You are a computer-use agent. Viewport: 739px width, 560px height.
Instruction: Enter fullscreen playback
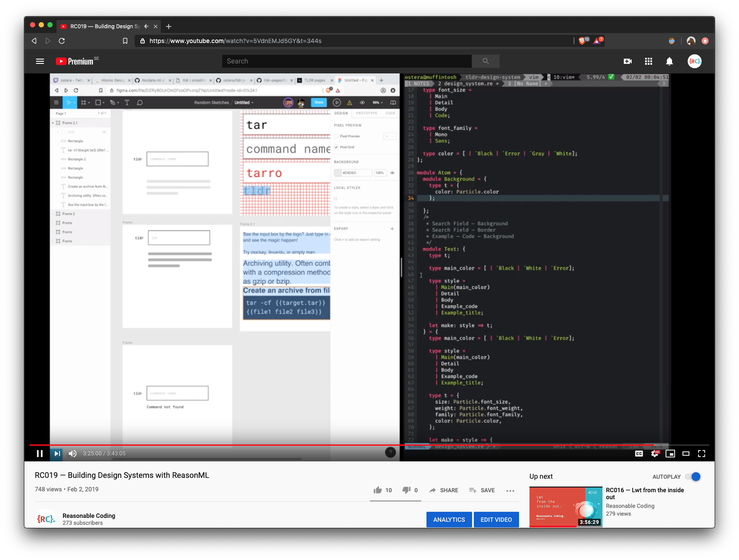tap(702, 453)
